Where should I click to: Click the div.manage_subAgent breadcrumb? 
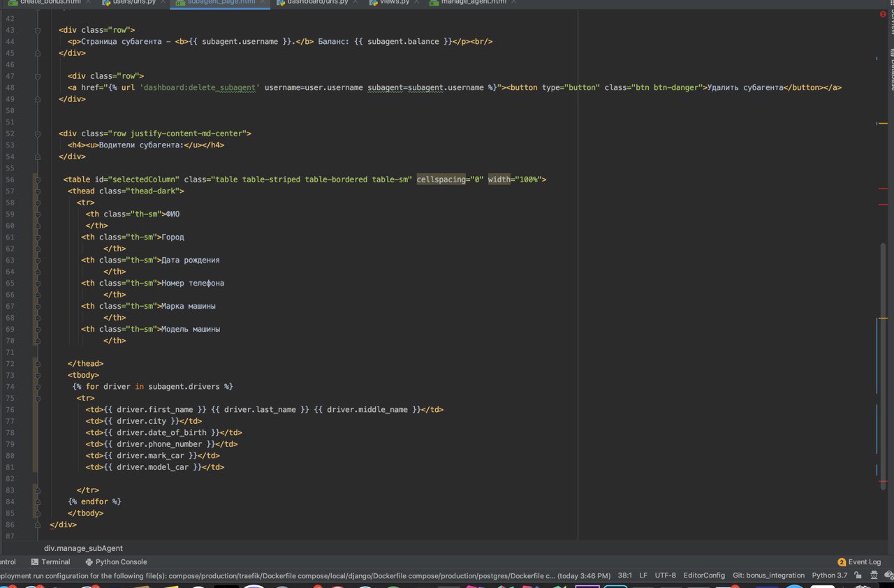point(83,548)
